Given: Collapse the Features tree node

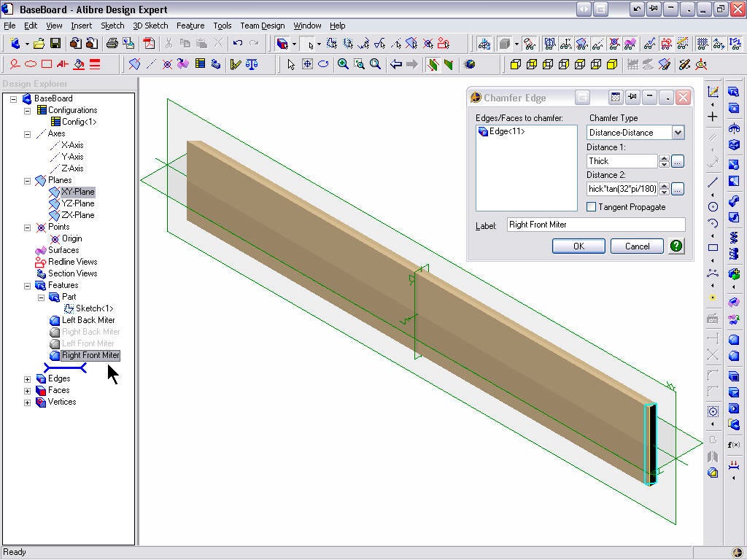Looking at the screenshot, I should 28,285.
